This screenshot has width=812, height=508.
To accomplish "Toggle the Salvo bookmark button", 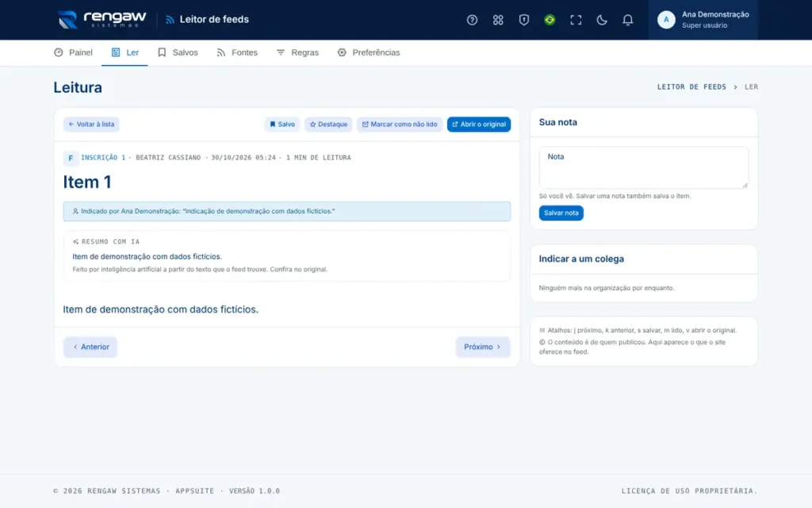I will click(x=282, y=125).
